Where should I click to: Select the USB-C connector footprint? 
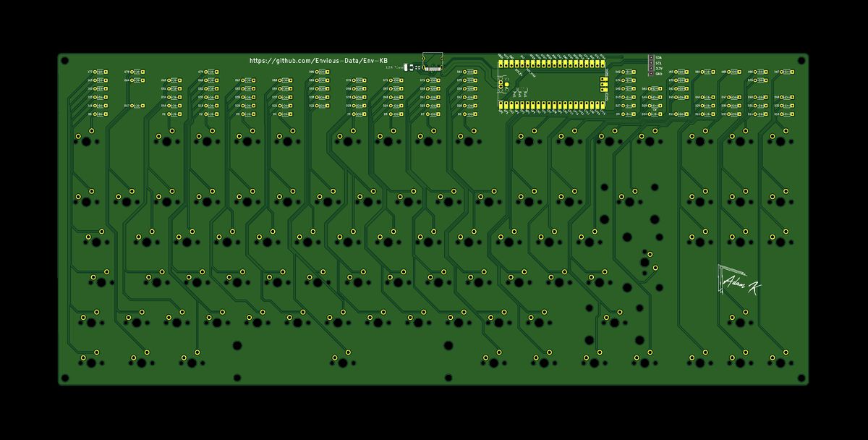point(432,59)
